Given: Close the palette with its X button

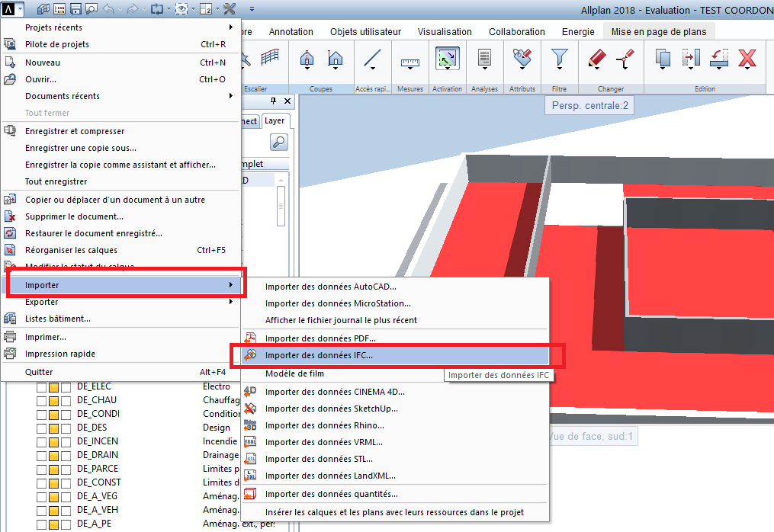Looking at the screenshot, I should pos(287,101).
